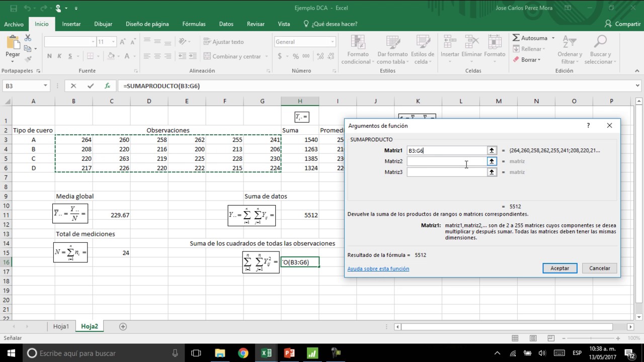Viewport: 644px width, 362px height.
Task: Switch to the Datos ribbon tab
Action: (x=226, y=24)
